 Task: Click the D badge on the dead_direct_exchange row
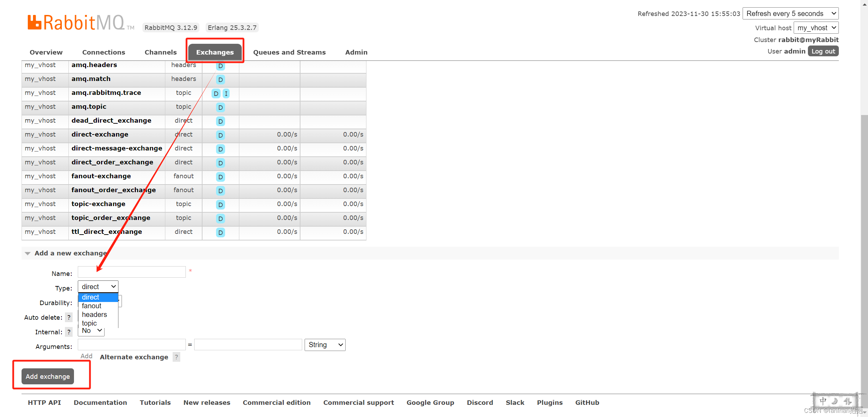point(221,121)
